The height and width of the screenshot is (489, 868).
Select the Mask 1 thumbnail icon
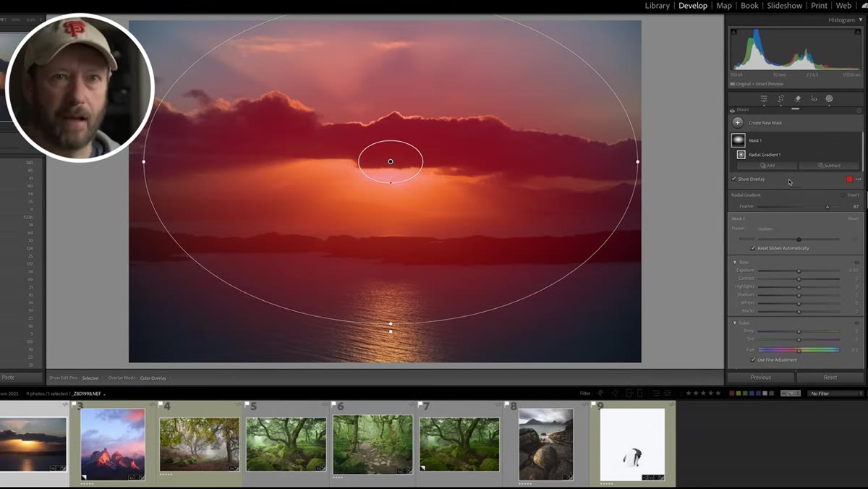pos(738,140)
